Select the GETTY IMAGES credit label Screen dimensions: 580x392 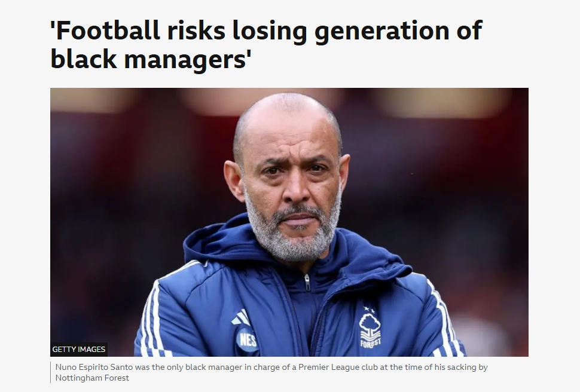(x=79, y=349)
